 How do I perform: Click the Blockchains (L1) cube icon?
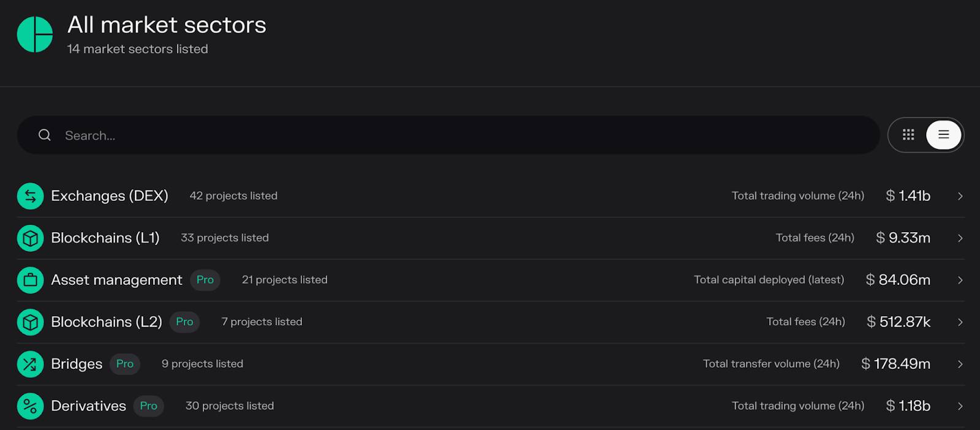30,238
